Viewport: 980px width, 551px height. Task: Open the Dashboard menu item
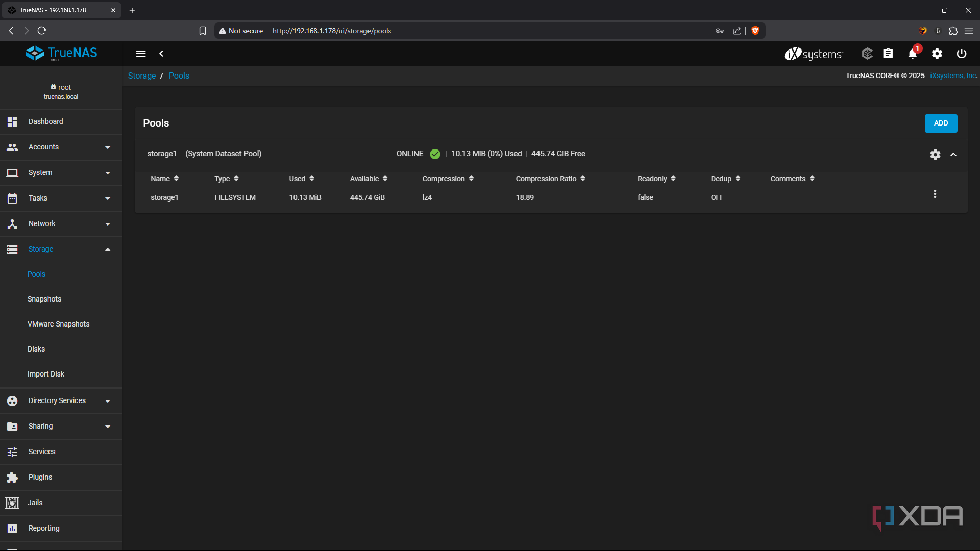pyautogui.click(x=61, y=122)
